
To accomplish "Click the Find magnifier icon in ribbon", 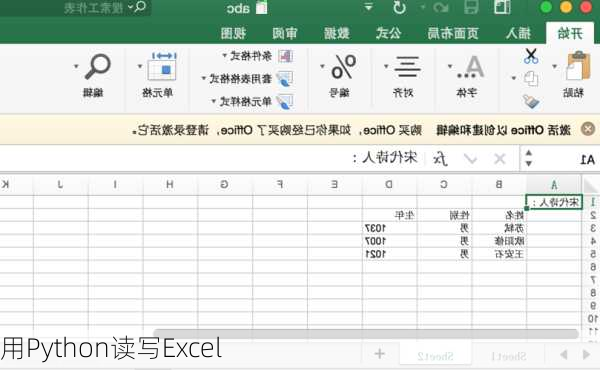I will pyautogui.click(x=98, y=66).
